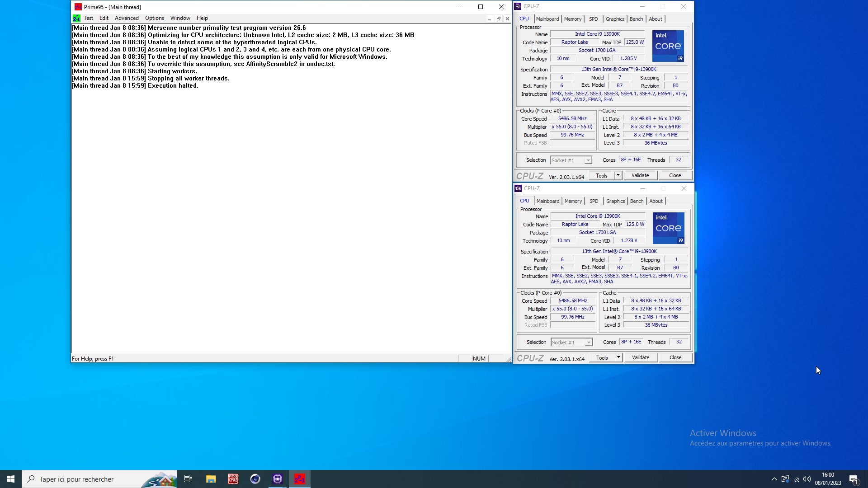The height and width of the screenshot is (488, 868).
Task: Click the Prime95 document icon in menu bar
Action: click(x=76, y=18)
